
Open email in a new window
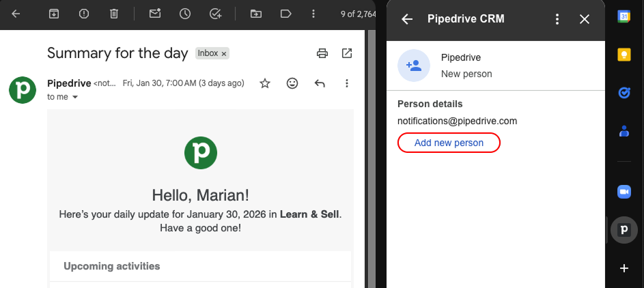click(x=347, y=53)
